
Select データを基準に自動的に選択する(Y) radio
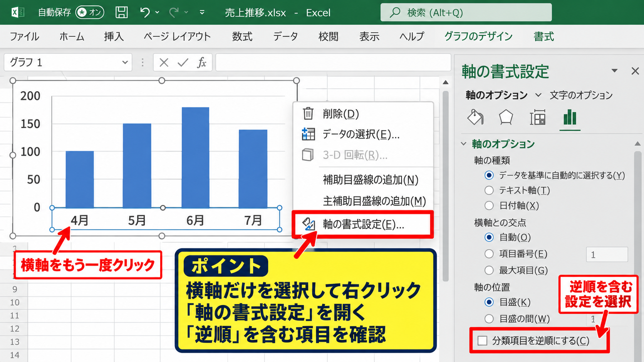point(489,175)
